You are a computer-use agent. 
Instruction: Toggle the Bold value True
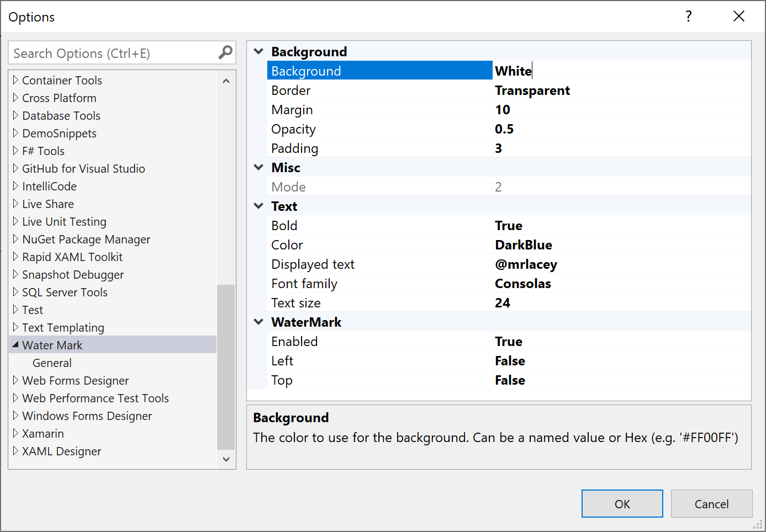click(x=621, y=225)
